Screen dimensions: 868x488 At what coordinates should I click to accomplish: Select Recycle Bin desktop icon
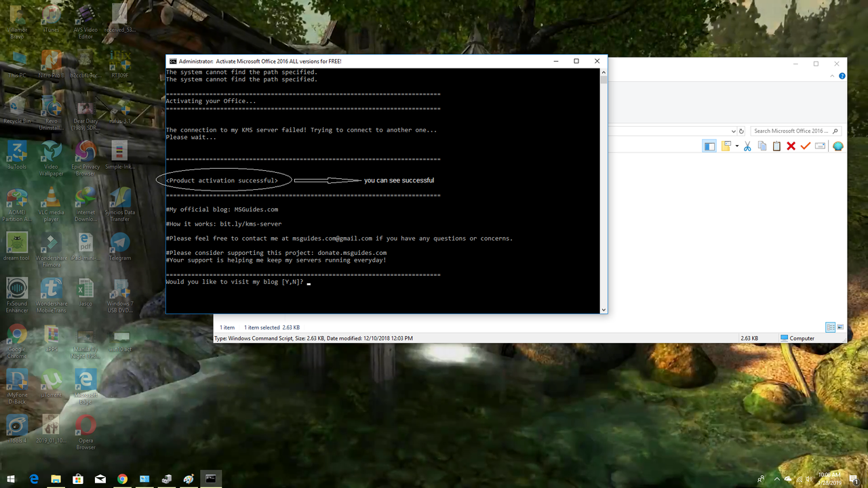pos(17,109)
